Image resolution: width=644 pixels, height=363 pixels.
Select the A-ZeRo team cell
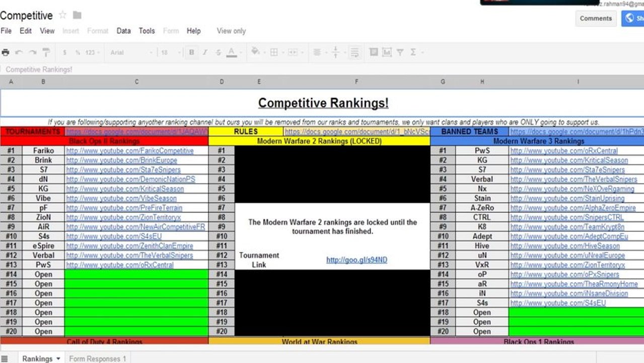pyautogui.click(x=482, y=208)
